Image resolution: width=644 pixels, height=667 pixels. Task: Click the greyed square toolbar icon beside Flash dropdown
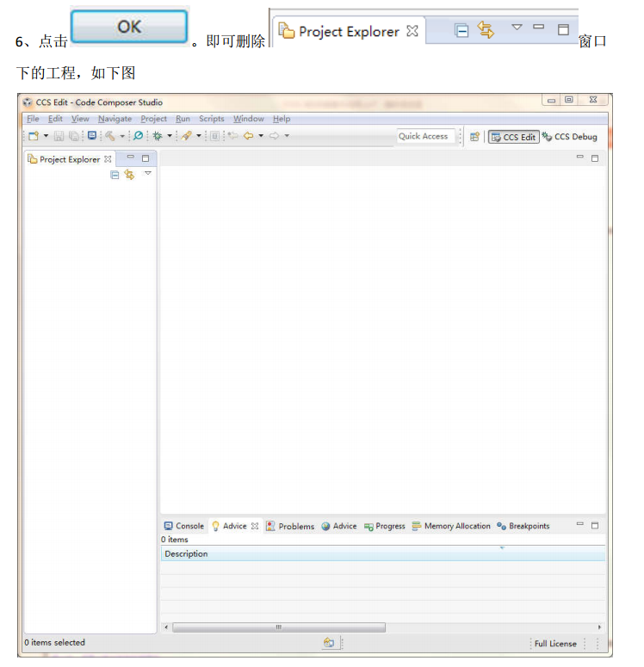pos(215,136)
